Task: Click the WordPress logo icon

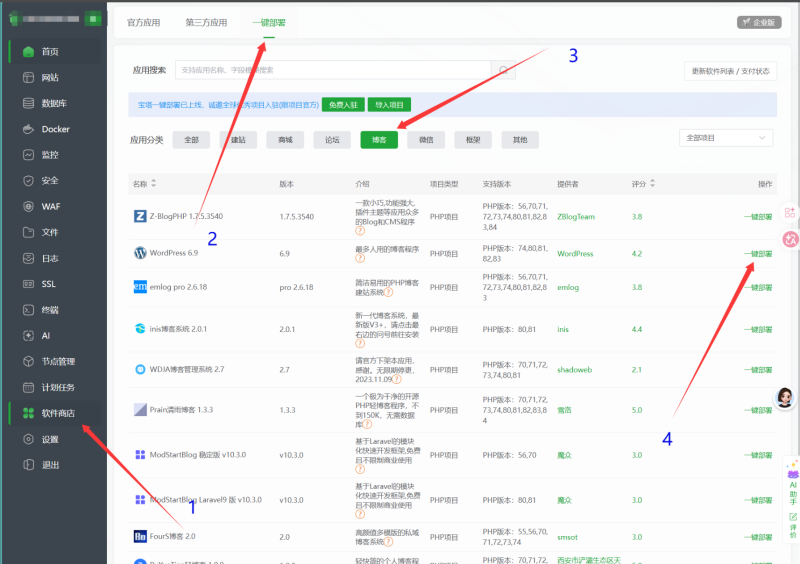Action: pos(140,253)
